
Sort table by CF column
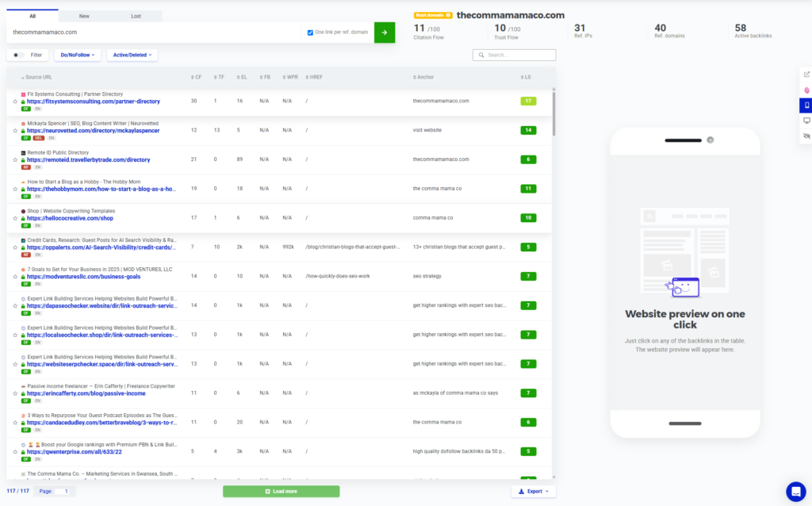[197, 77]
